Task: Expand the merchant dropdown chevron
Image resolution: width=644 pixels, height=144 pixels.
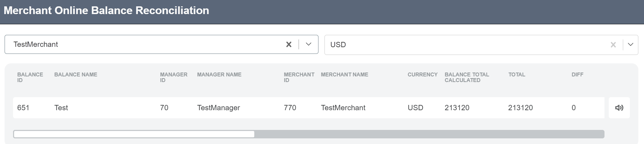Action: (309, 44)
